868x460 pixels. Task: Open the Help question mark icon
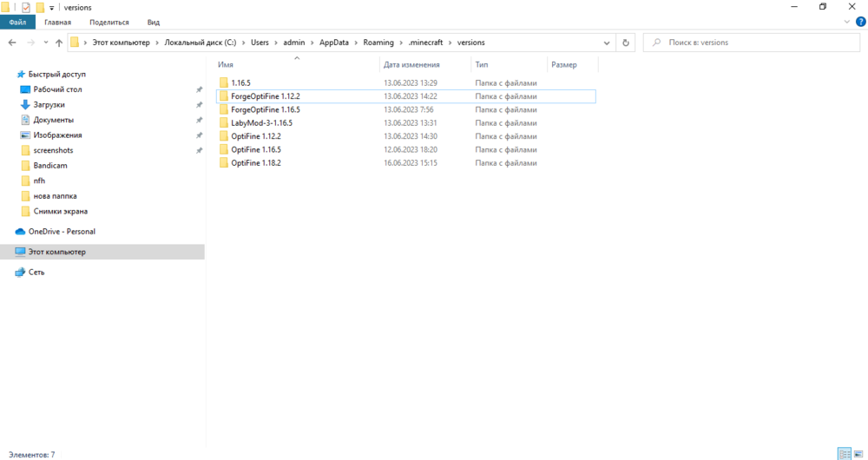point(861,23)
